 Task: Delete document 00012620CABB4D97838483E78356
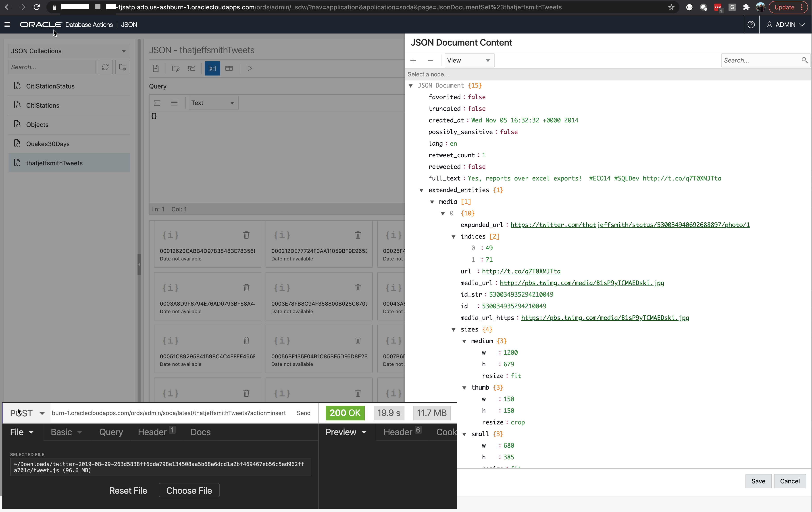[246, 235]
